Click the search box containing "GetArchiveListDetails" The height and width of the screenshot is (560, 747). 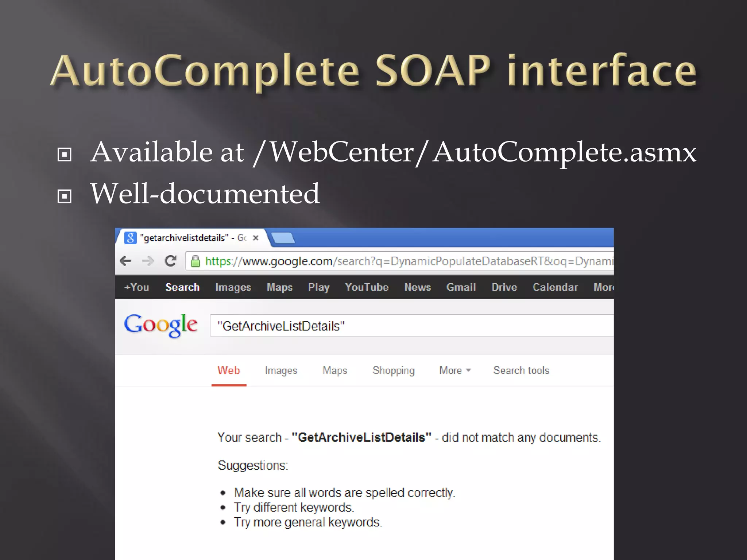point(412,326)
